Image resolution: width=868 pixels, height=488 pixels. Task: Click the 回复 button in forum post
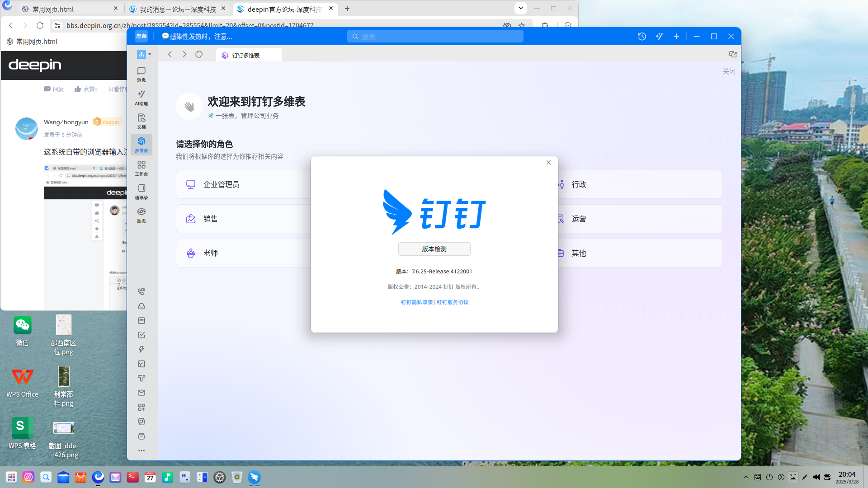coord(54,89)
